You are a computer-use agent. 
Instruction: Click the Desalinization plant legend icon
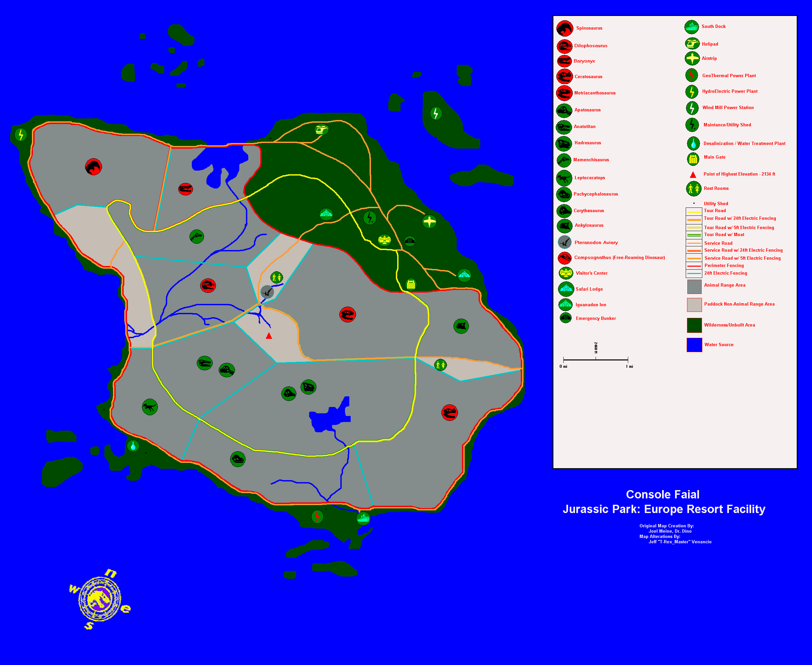pos(693,144)
